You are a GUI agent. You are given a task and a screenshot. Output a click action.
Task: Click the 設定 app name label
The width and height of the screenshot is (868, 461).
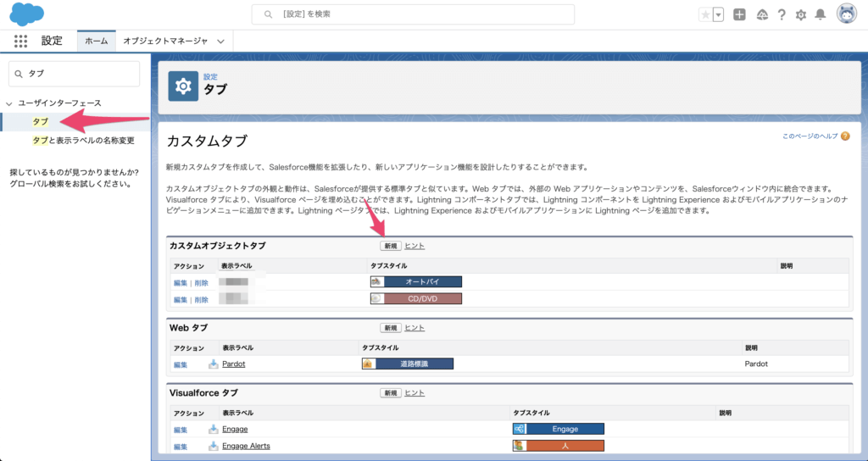click(x=52, y=41)
